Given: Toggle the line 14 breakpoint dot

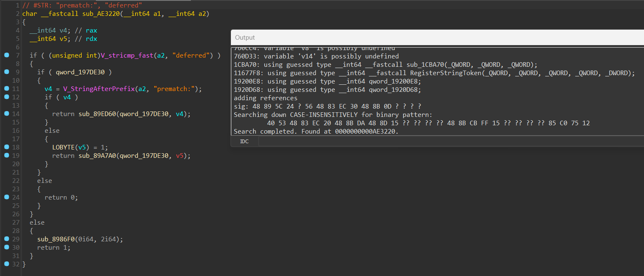Looking at the screenshot, I should 7,114.
